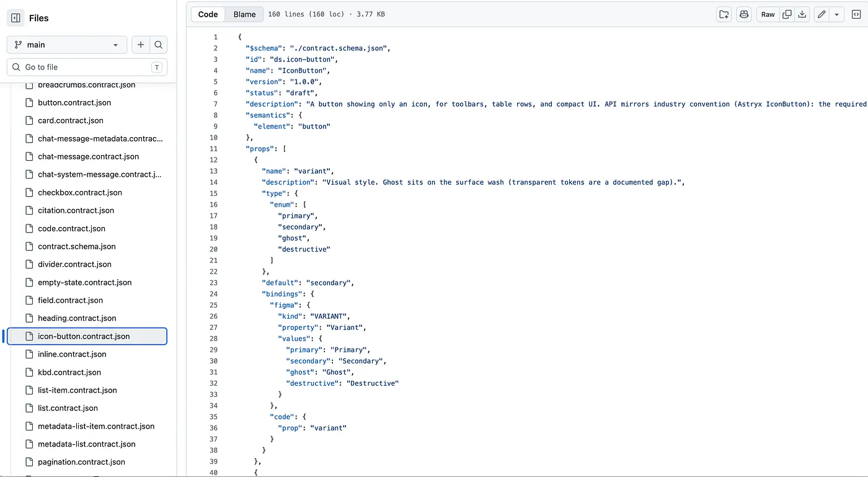Click file icon beside code.contract.json
This screenshot has height=477, width=868.
coord(29,228)
